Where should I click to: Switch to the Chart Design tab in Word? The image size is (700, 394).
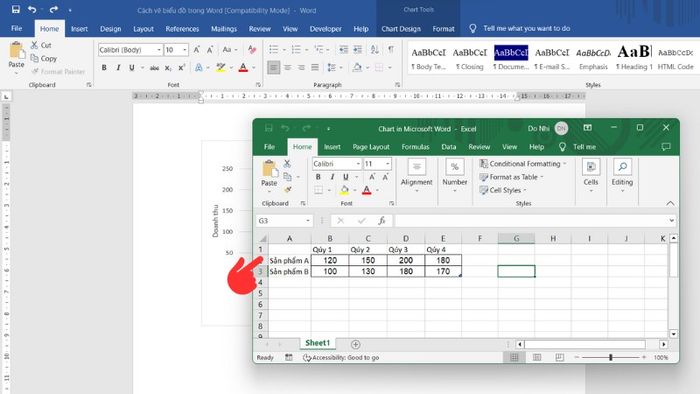click(x=401, y=29)
